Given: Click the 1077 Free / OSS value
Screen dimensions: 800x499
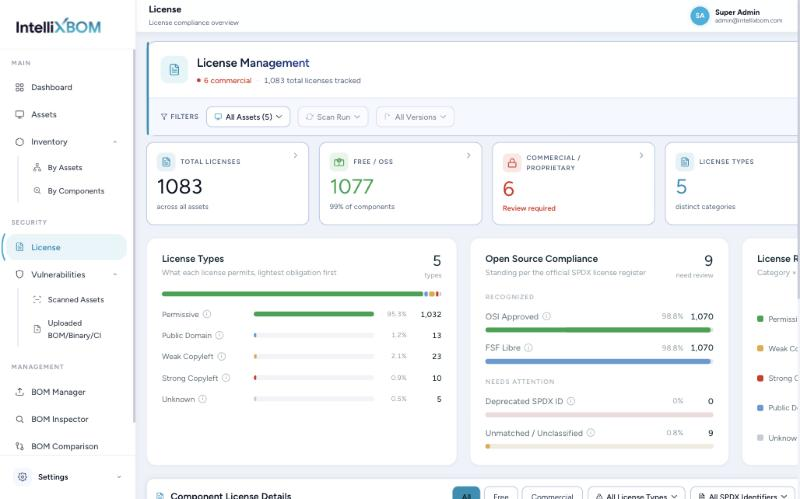Looking at the screenshot, I should pos(352,186).
